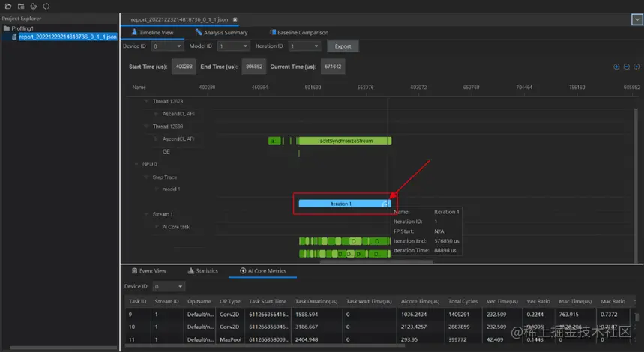Select the Iteration 1 timeline bar
Viewport: 644px width, 352px height.
click(x=345, y=204)
